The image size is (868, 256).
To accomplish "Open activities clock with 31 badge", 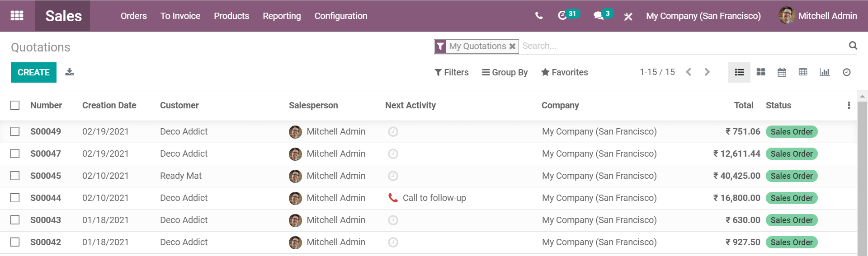I will (568, 15).
